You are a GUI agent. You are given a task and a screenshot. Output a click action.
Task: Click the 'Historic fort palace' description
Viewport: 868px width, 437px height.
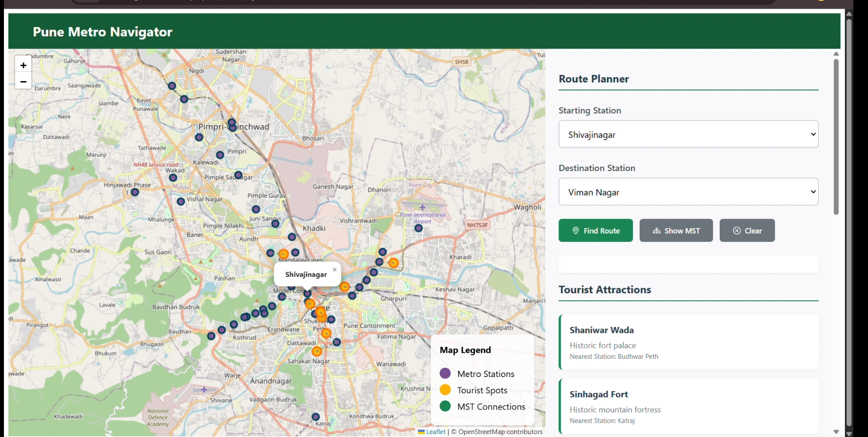603,346
